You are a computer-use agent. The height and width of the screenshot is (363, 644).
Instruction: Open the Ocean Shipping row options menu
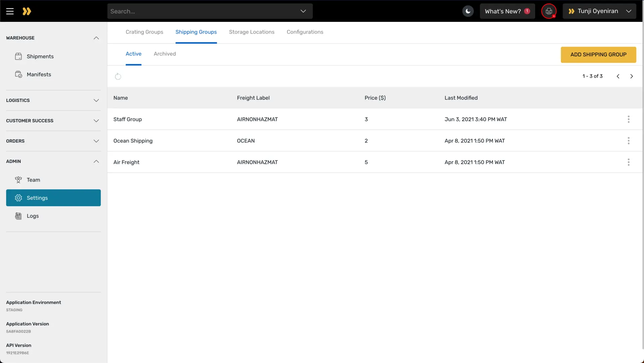(629, 141)
